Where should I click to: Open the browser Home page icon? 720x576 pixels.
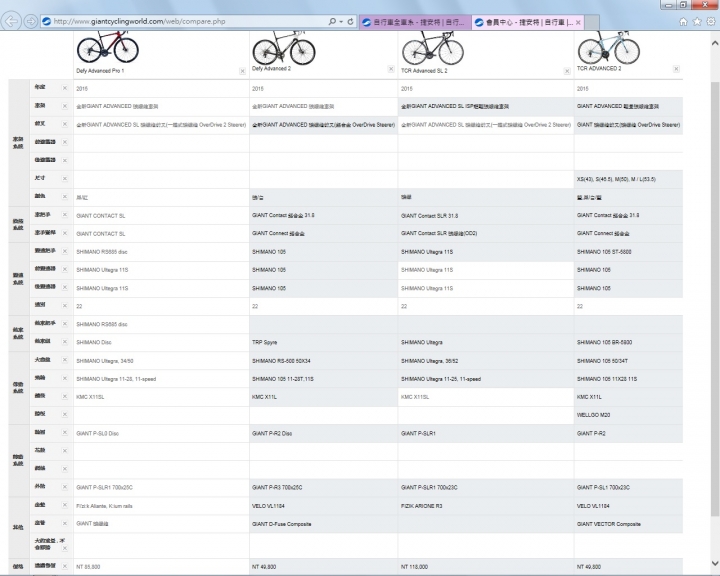[x=683, y=22]
